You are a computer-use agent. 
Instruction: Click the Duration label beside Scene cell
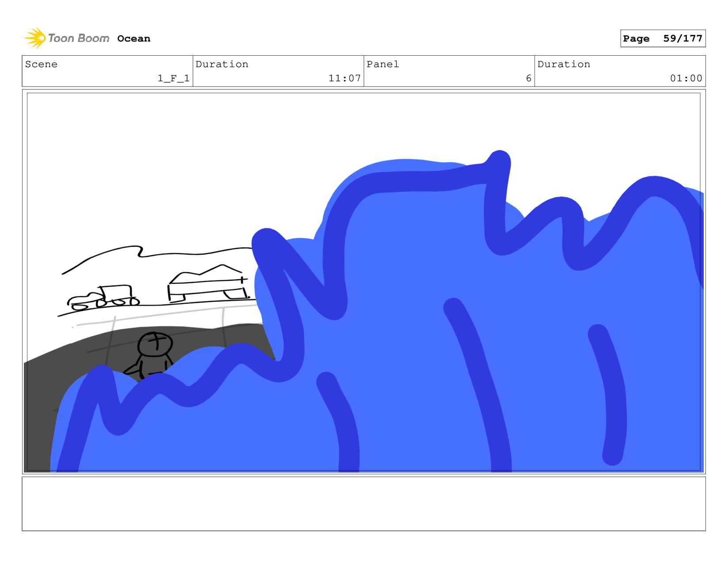[222, 64]
